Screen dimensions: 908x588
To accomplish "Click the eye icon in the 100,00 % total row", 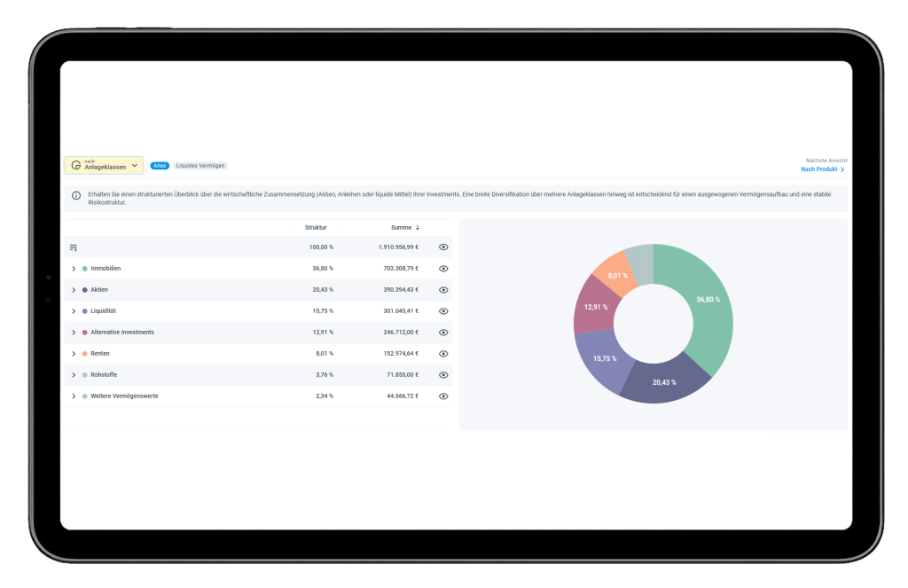I will tap(443, 247).
